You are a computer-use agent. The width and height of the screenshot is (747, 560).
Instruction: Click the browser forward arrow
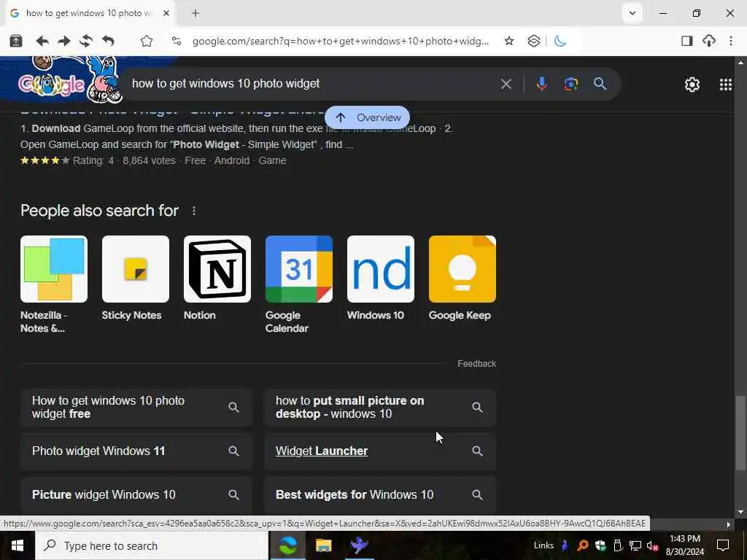click(64, 41)
